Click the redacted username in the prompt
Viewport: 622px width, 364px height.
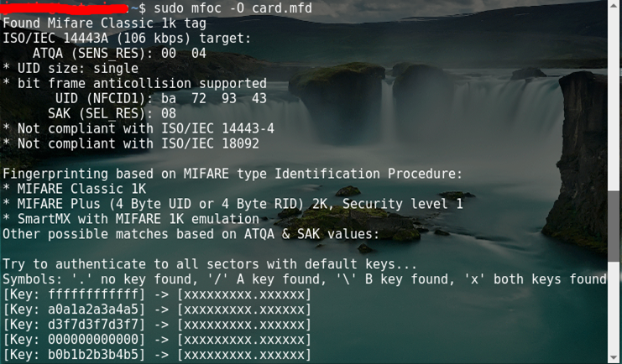[x=67, y=8]
